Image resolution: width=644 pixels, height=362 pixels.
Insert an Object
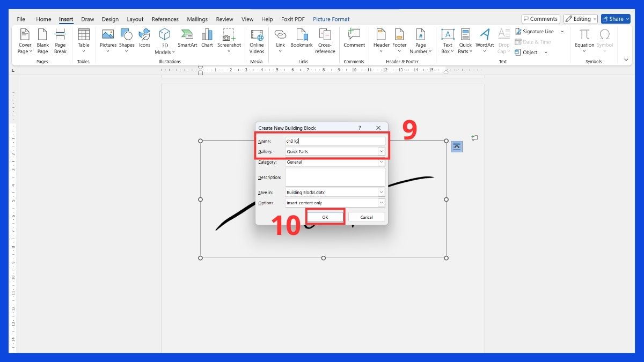(526, 52)
